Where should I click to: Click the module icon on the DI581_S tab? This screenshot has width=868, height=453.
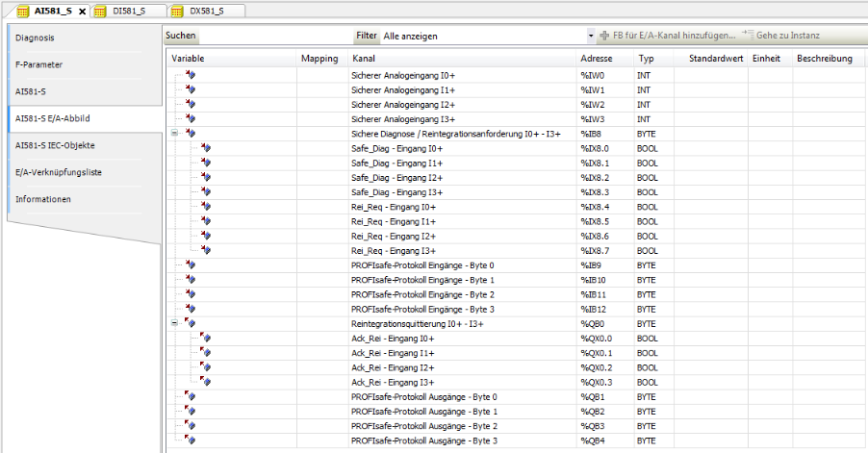(x=99, y=11)
